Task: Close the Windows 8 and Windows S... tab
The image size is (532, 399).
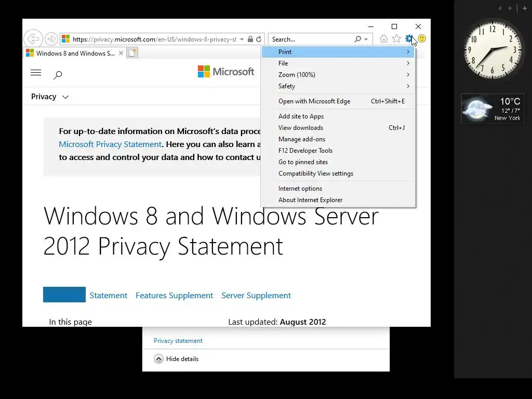Action: (121, 54)
